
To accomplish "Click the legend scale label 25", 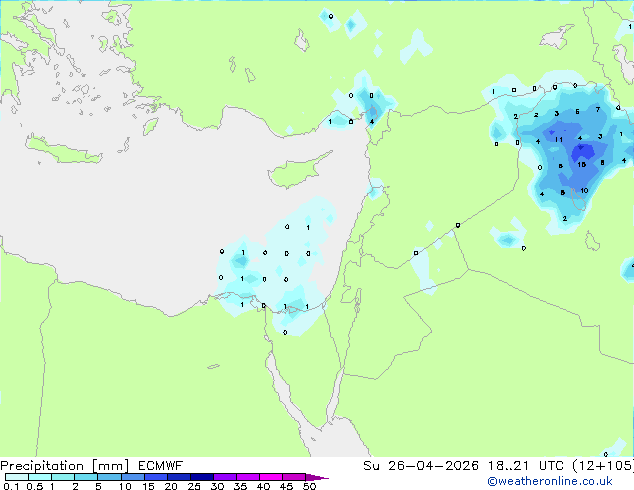I will point(194,486).
